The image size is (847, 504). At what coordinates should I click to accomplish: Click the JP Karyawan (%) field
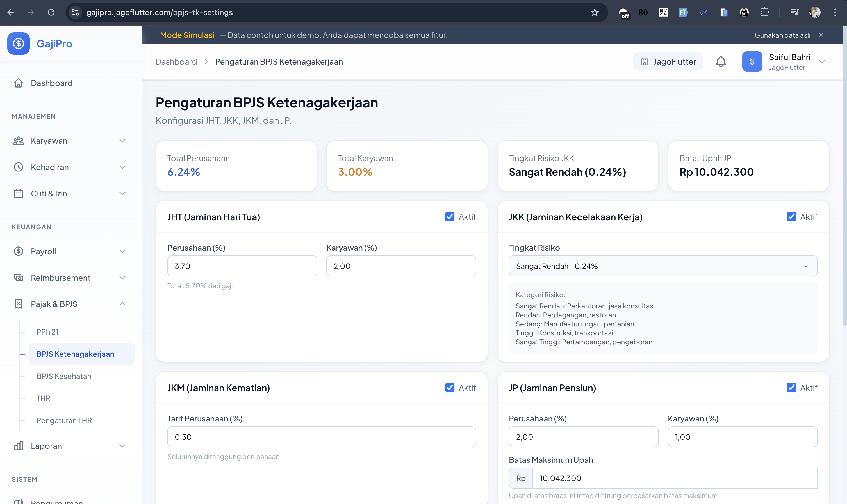pyautogui.click(x=742, y=437)
